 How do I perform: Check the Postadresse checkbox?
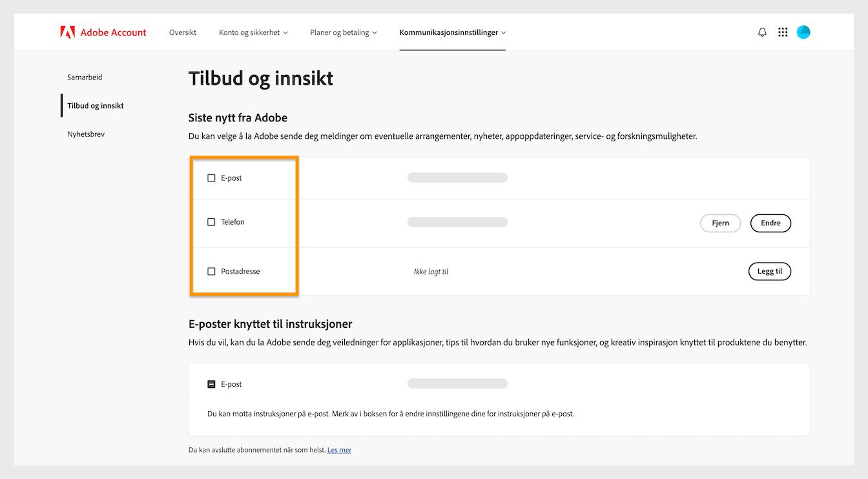pyautogui.click(x=211, y=271)
